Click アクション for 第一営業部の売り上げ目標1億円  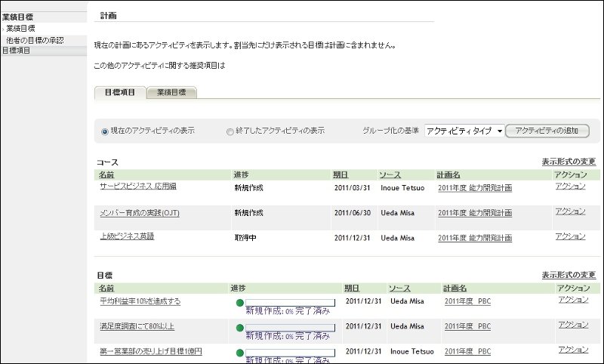573,350
